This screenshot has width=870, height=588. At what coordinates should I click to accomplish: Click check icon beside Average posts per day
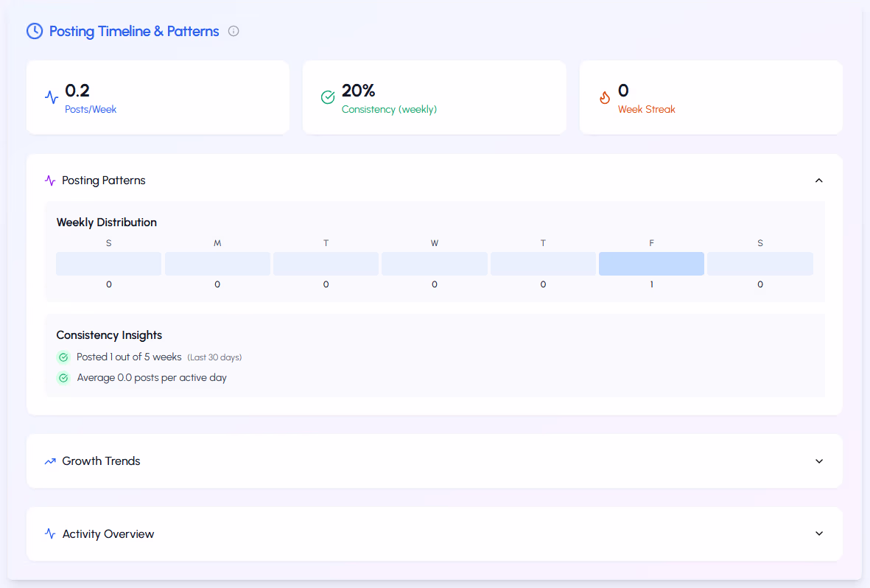64,378
